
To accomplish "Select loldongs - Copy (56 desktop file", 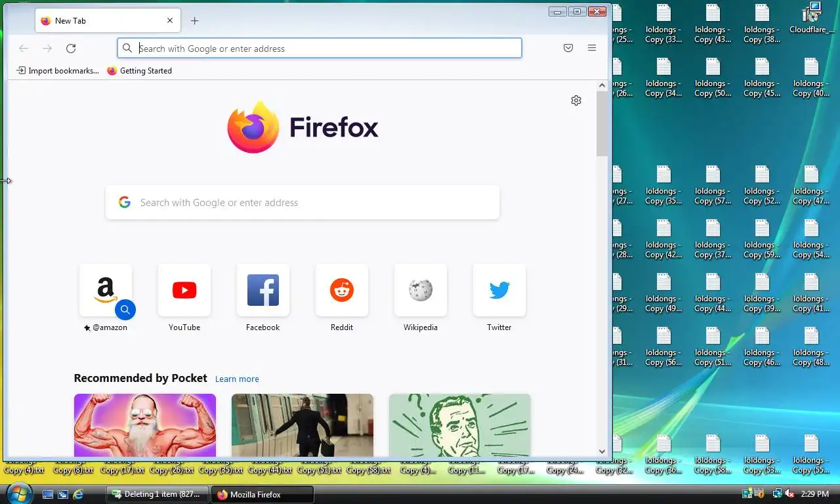I will (x=663, y=346).
